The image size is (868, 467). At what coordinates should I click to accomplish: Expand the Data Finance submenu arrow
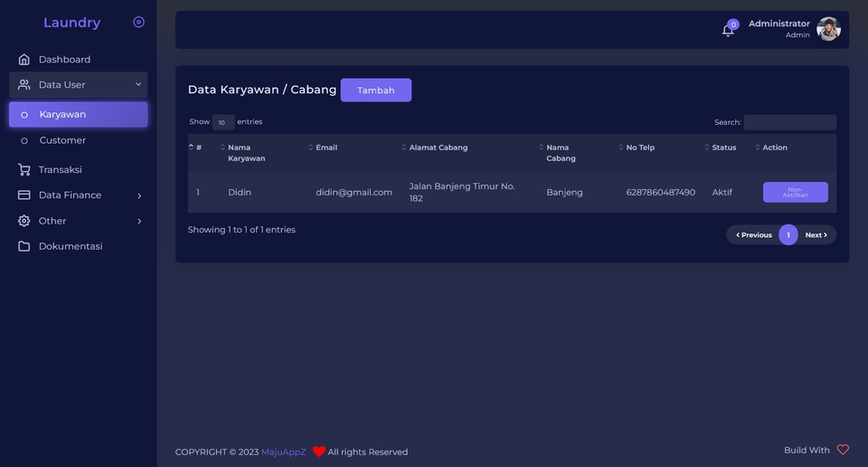[139, 195]
